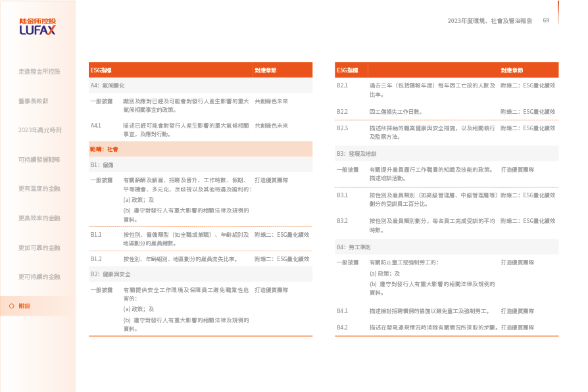
Task: Select 更可持續的金融 in the sidebar
Action: [x=39, y=276]
